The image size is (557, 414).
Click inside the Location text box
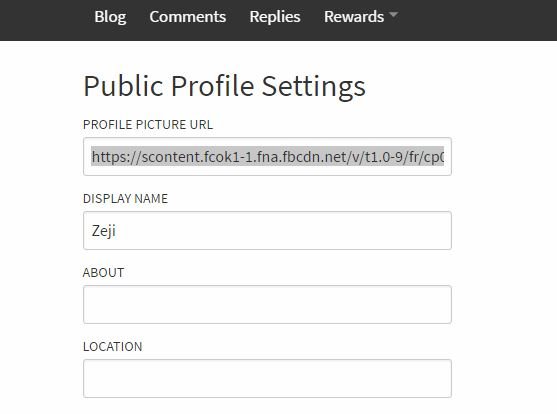click(267, 378)
